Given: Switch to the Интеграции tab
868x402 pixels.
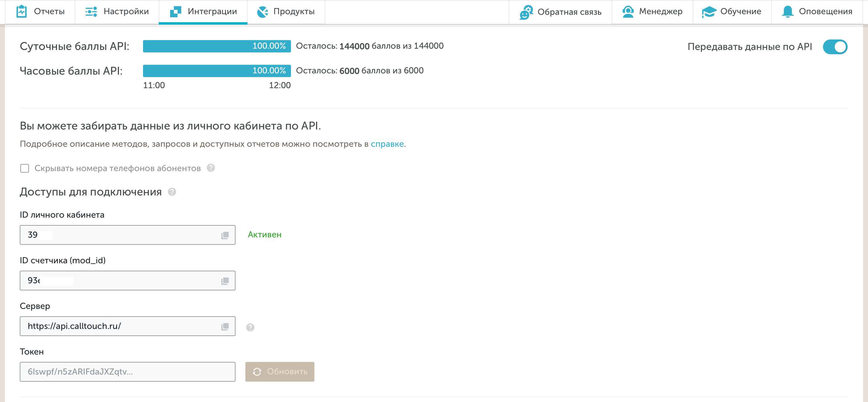Looking at the screenshot, I should pos(203,12).
